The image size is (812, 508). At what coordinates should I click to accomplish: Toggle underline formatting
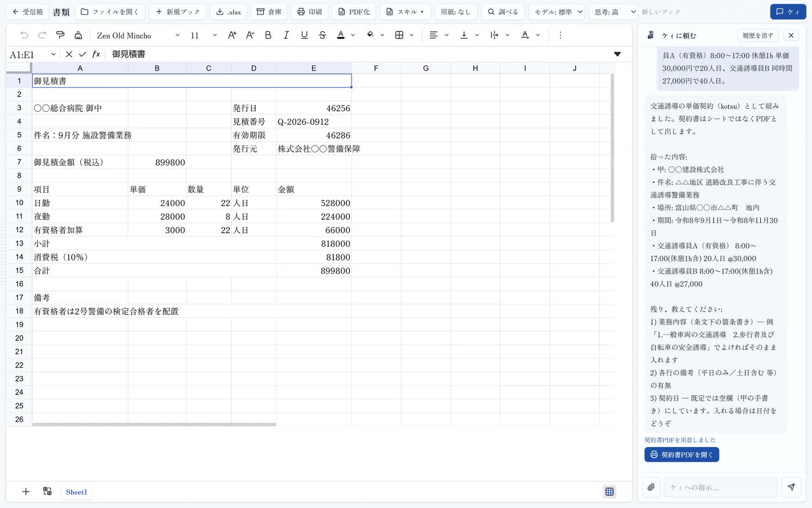[x=304, y=35]
